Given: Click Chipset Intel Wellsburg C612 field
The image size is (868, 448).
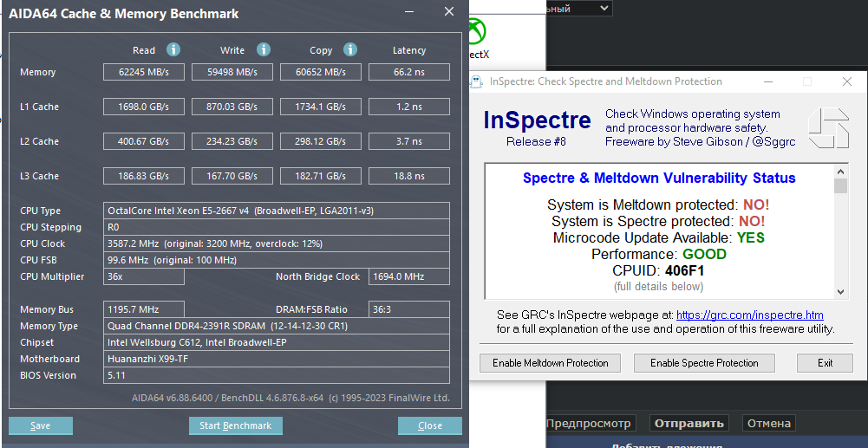Looking at the screenshot, I should [277, 342].
